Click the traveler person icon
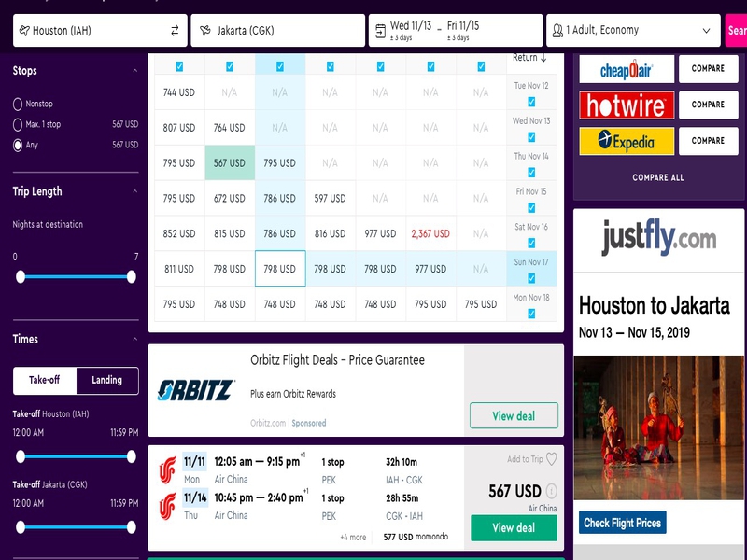 [x=557, y=31]
